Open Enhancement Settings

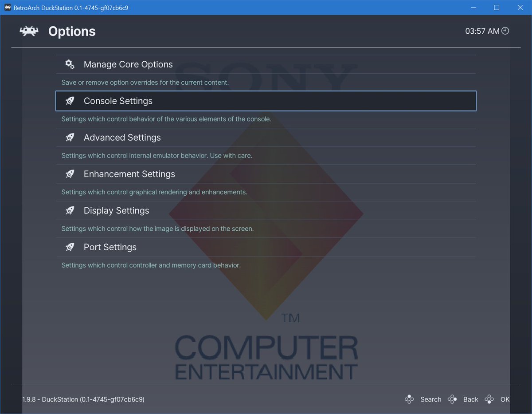click(129, 173)
